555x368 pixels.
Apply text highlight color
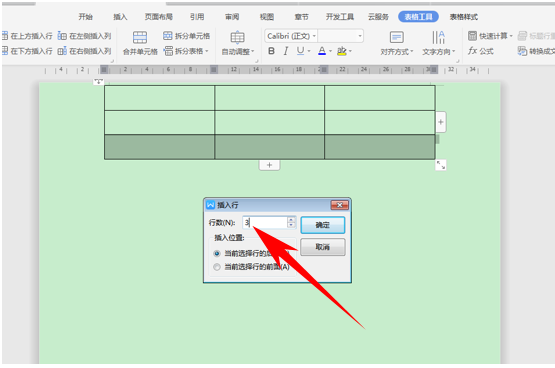click(x=342, y=51)
